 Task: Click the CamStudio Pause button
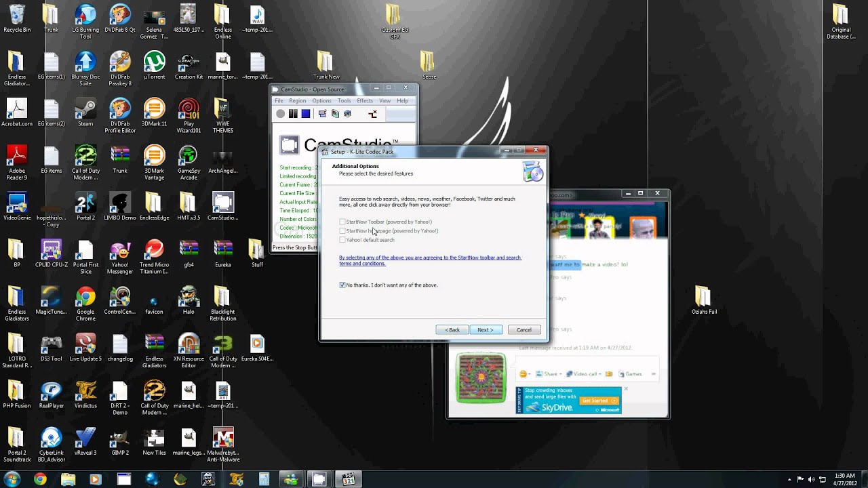point(293,114)
